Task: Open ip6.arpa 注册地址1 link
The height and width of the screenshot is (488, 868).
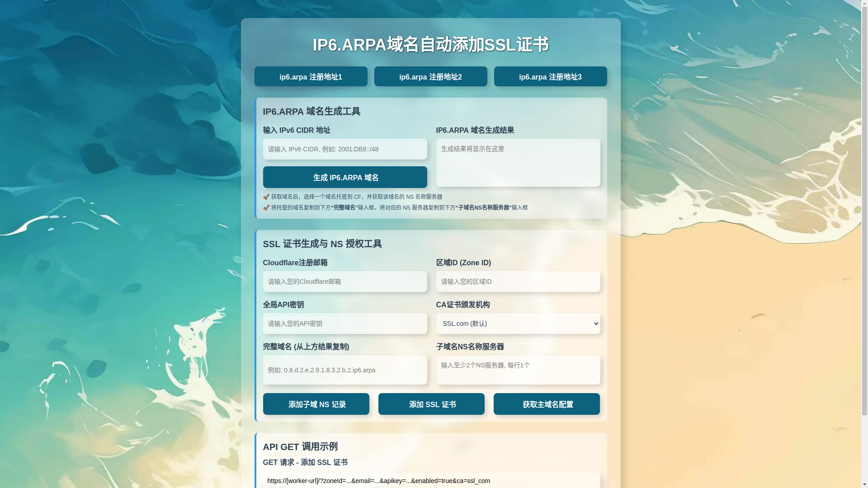Action: tap(311, 77)
